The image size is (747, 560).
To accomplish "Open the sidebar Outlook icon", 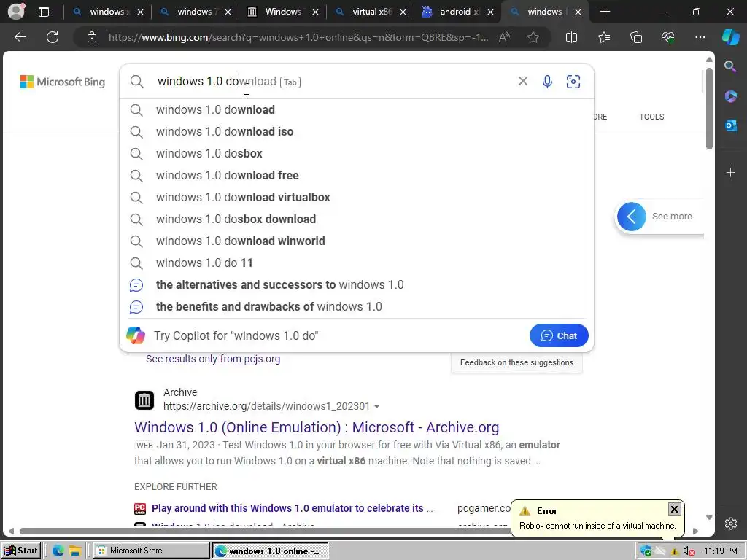I will pyautogui.click(x=730, y=125).
